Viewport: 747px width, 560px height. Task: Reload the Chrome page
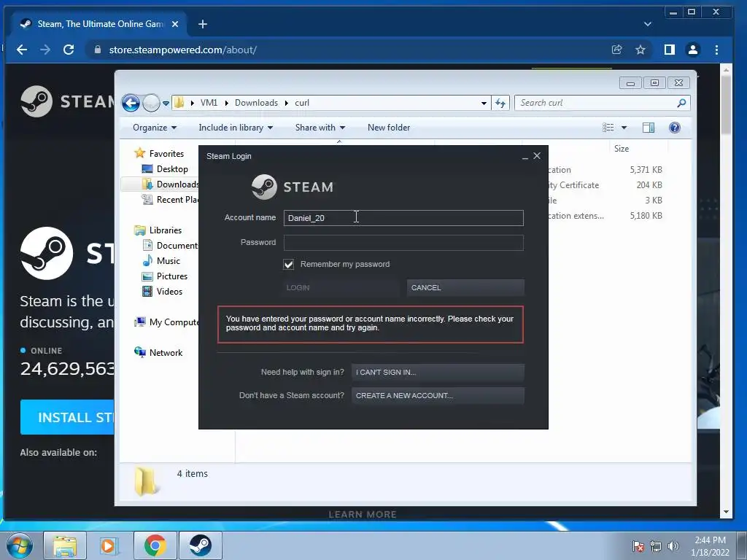[x=69, y=50]
